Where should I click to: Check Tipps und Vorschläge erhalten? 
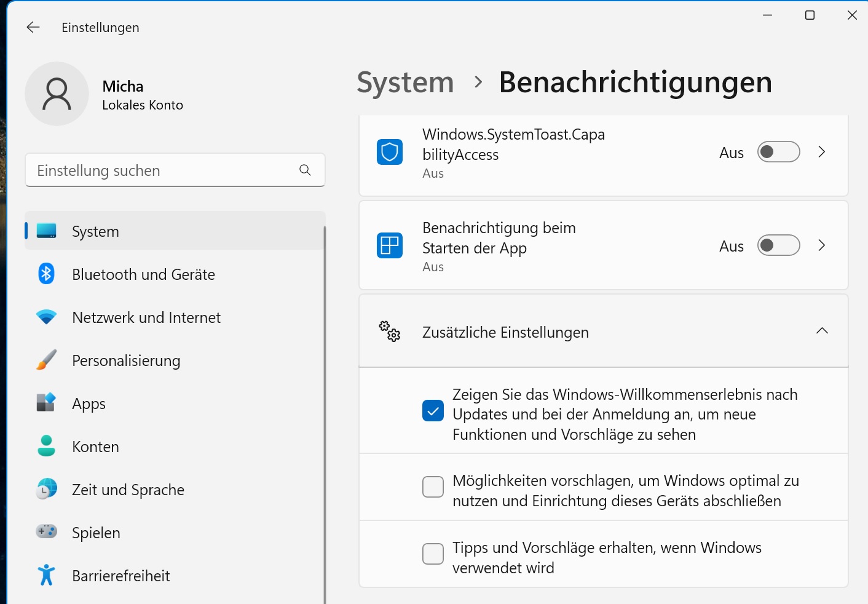433,554
